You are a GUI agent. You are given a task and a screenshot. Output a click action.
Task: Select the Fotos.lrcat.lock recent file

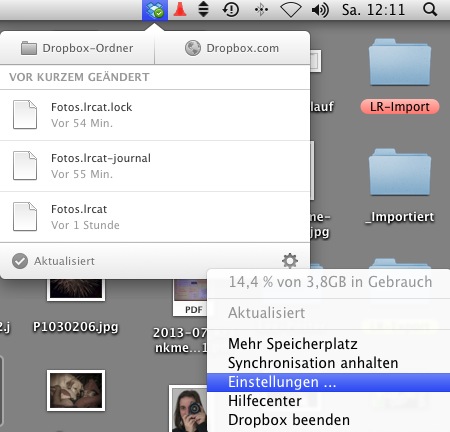pos(155,115)
